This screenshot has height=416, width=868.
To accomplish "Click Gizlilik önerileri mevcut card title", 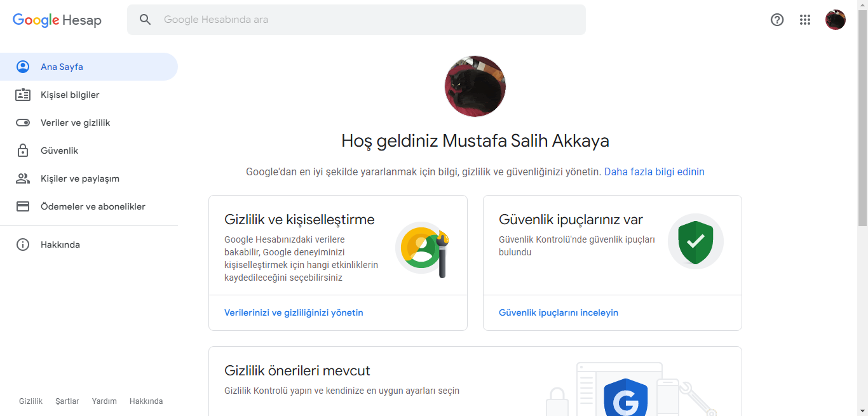I will click(x=297, y=370).
